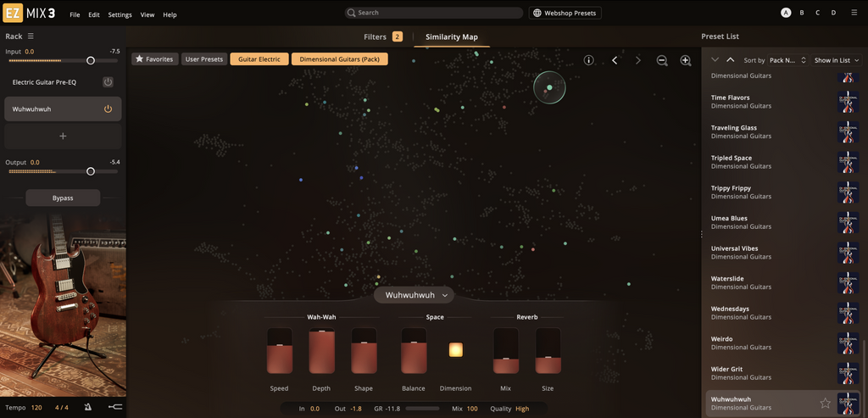
Task: Toggle the Favorites filter
Action: pos(155,59)
